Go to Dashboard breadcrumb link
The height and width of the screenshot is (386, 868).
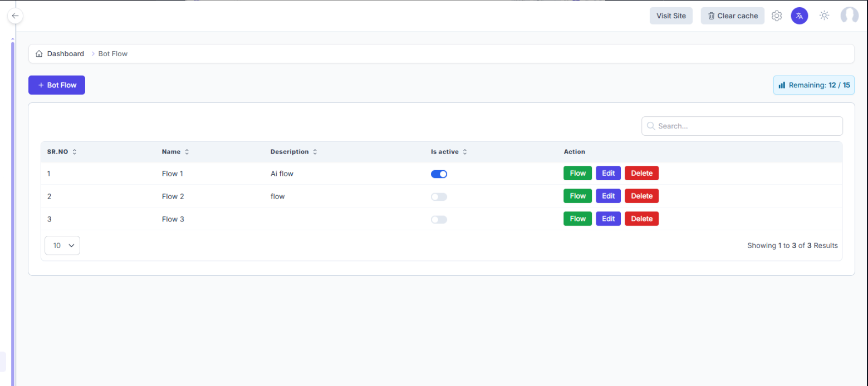click(65, 54)
